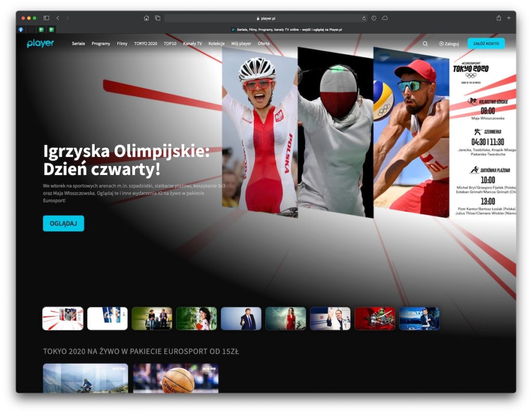The width and height of the screenshot is (532, 414).
Task: Click the fencer hero image
Action: coord(336,132)
